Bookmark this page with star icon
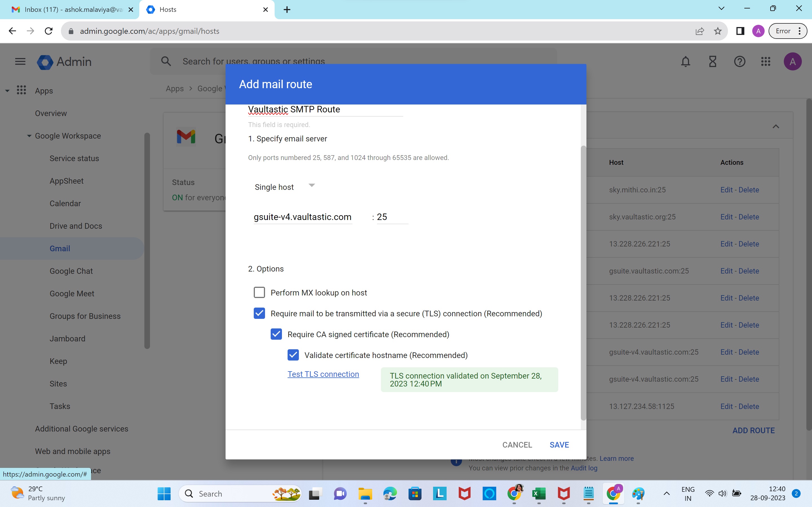Viewport: 812px width, 507px height. pyautogui.click(x=718, y=31)
